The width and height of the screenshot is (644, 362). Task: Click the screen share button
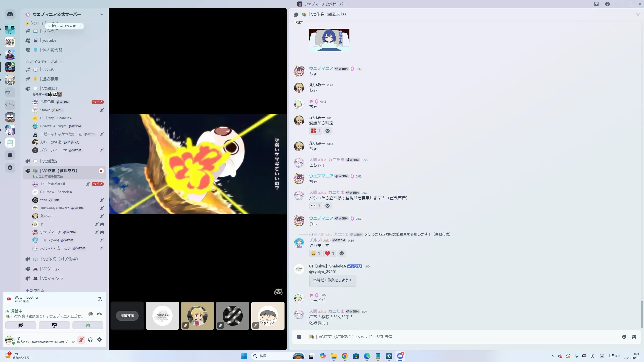click(54, 325)
